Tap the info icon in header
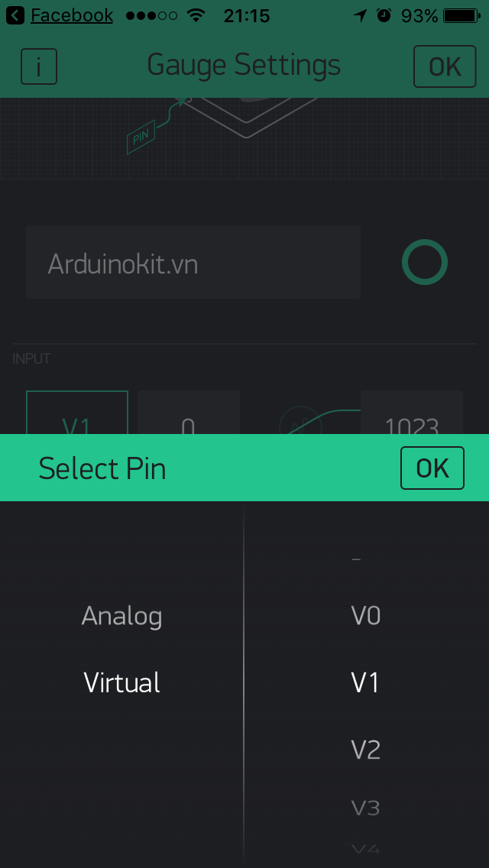The width and height of the screenshot is (489, 868). pos(39,66)
